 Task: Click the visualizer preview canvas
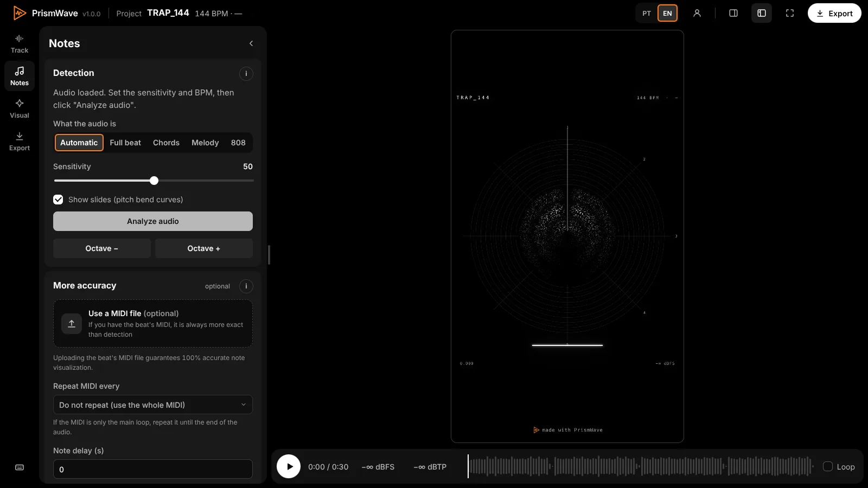click(x=567, y=236)
